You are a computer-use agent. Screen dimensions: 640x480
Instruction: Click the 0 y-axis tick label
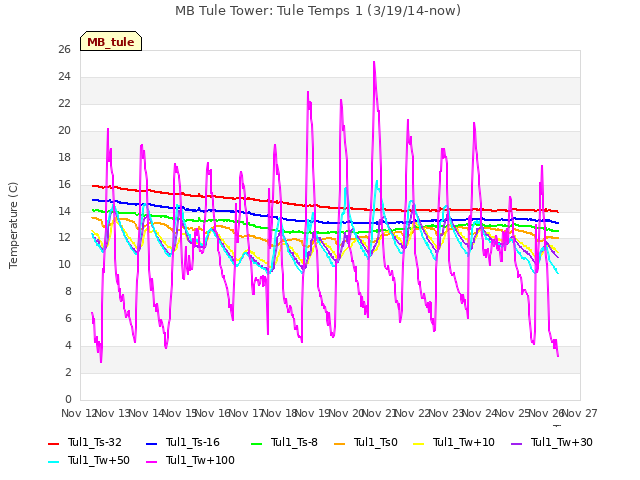tap(68, 399)
